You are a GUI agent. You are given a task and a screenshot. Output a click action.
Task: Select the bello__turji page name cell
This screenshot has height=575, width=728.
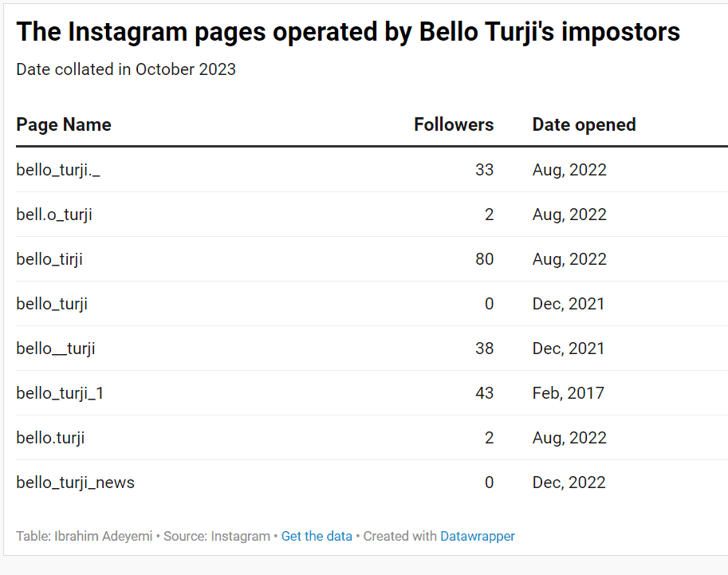[x=56, y=349]
